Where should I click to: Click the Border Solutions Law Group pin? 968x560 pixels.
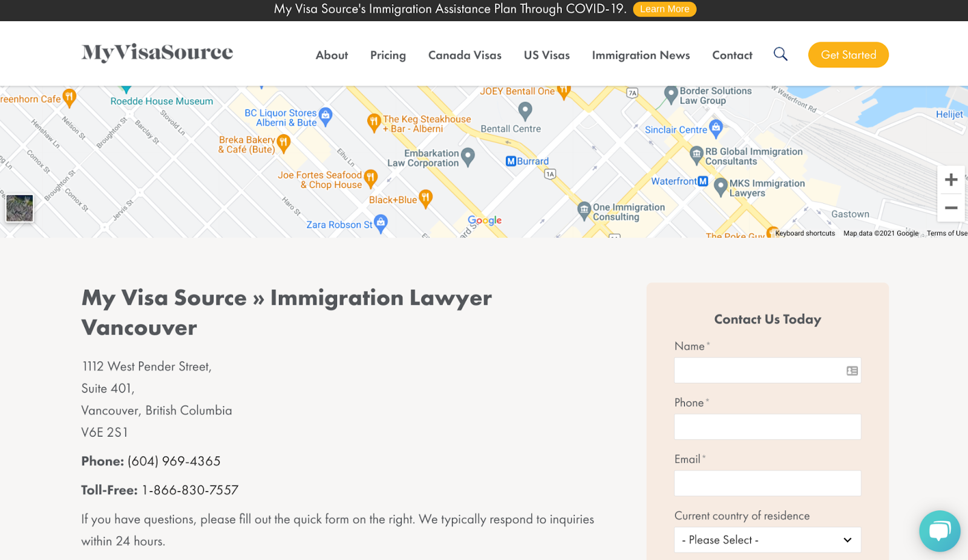click(x=670, y=95)
